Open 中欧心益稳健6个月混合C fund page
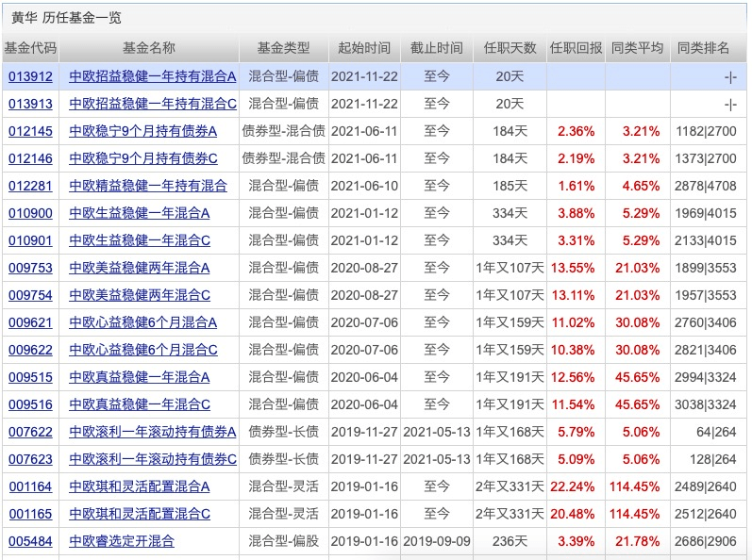 coord(142,349)
